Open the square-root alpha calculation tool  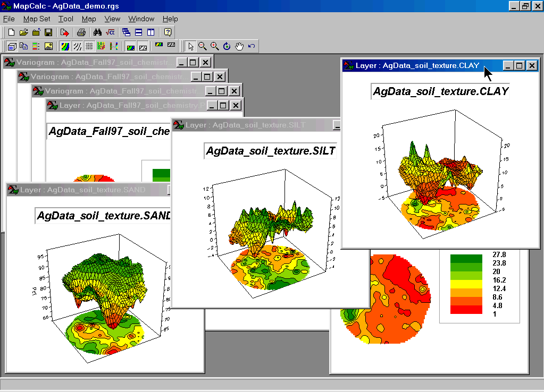[110, 32]
